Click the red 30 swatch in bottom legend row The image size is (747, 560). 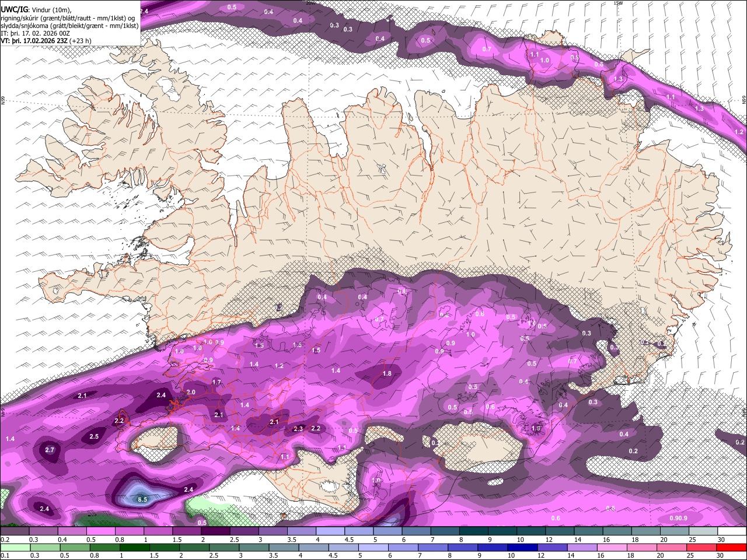click(731, 547)
